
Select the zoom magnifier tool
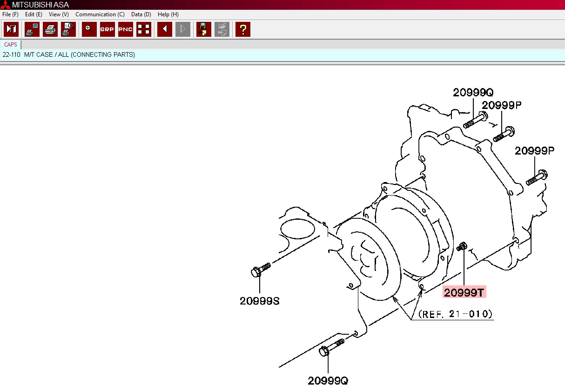[89, 29]
